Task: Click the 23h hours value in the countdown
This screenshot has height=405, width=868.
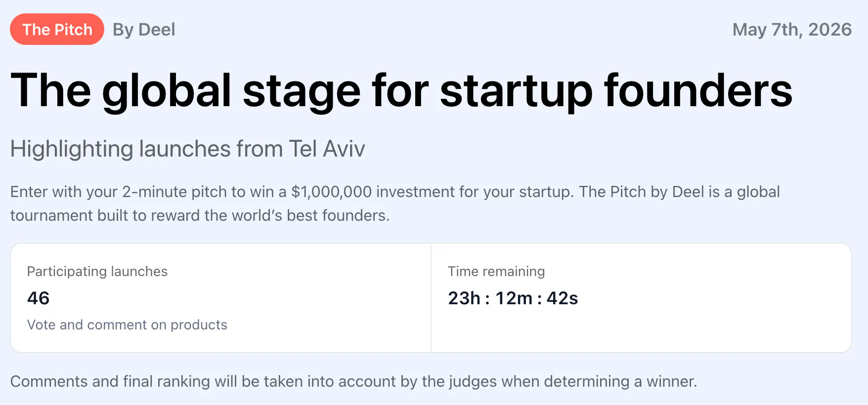Action: click(x=464, y=298)
